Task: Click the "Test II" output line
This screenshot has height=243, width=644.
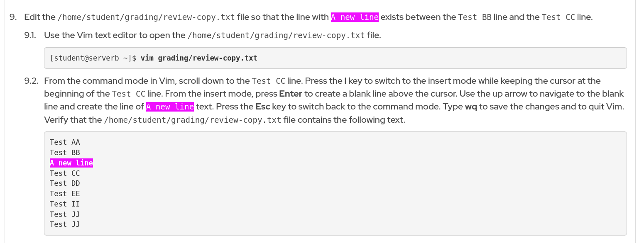Action: (x=65, y=204)
